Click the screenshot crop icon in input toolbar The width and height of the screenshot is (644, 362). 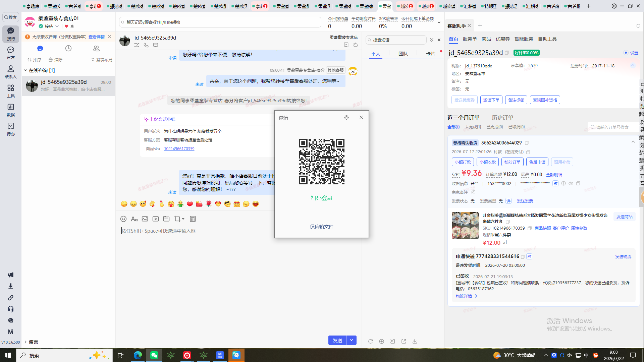click(x=177, y=219)
